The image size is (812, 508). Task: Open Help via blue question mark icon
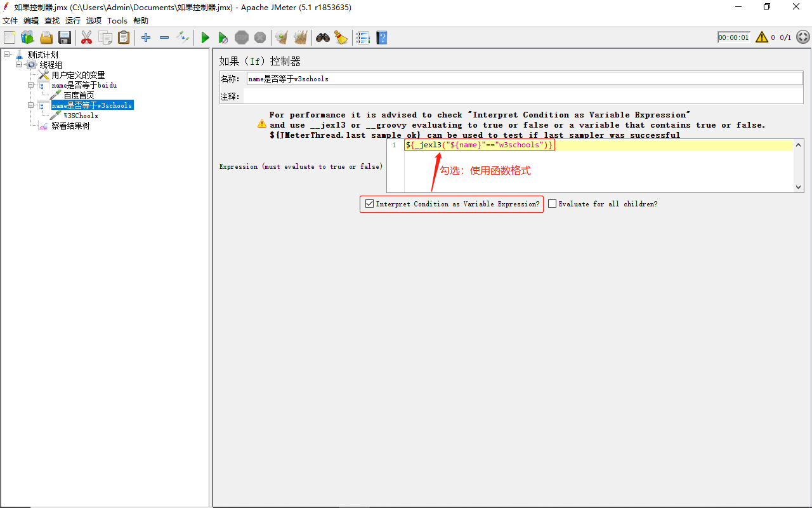click(x=381, y=37)
